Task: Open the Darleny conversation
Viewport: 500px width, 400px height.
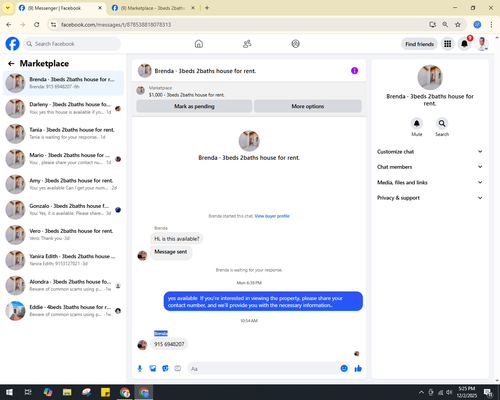Action: coord(63,108)
